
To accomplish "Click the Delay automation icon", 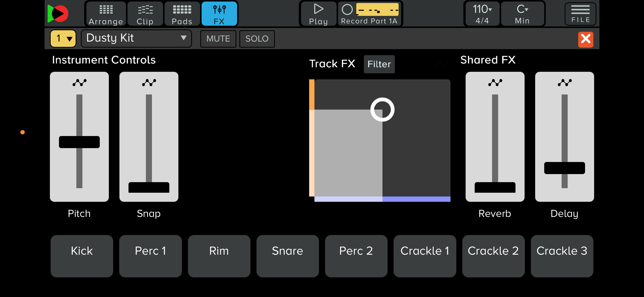I will tap(565, 83).
